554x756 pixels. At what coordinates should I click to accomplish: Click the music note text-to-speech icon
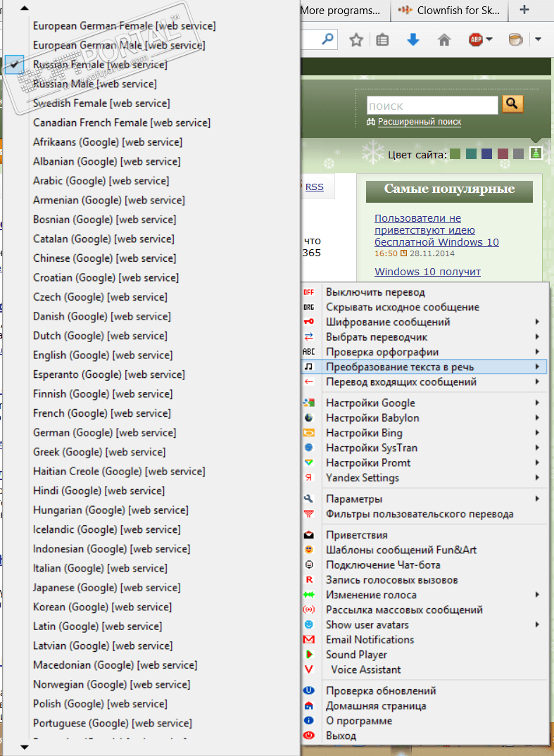click(308, 367)
